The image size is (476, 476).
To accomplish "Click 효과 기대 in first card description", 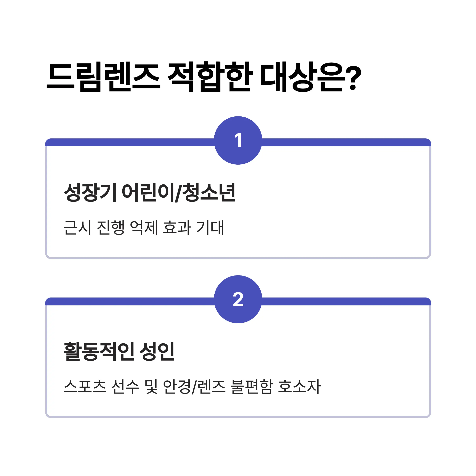I will 193,227.
